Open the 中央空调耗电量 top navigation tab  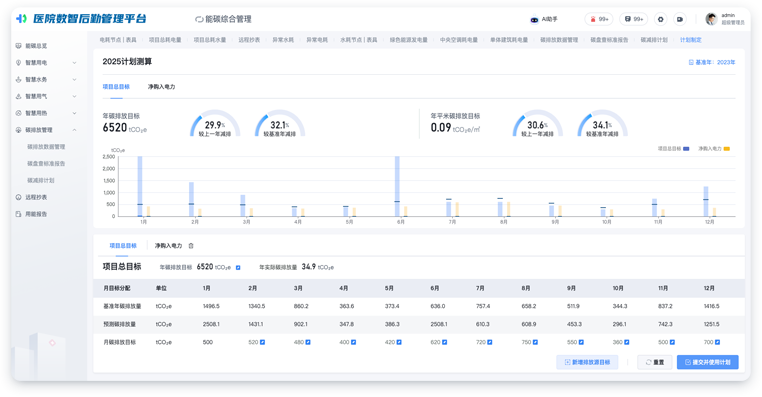click(x=459, y=40)
